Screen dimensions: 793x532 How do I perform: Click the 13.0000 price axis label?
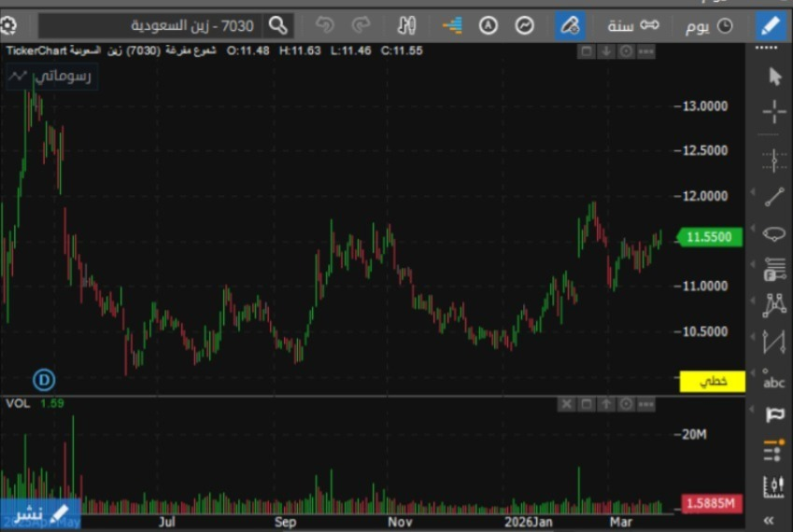(705, 106)
